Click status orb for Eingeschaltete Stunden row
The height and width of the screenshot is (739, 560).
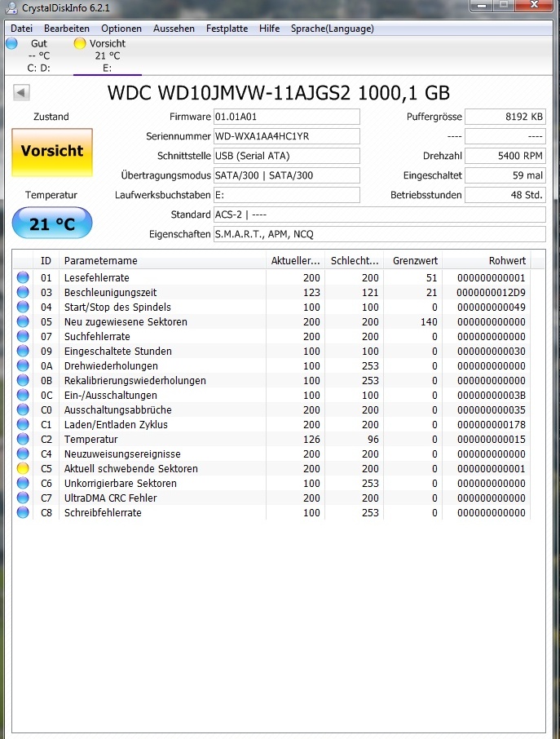pyautogui.click(x=23, y=351)
